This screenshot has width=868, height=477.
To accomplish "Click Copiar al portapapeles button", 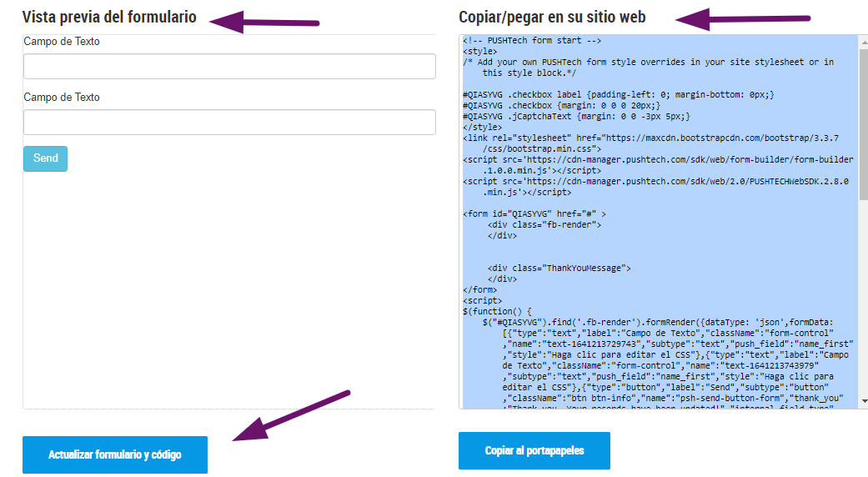I will coord(534,451).
